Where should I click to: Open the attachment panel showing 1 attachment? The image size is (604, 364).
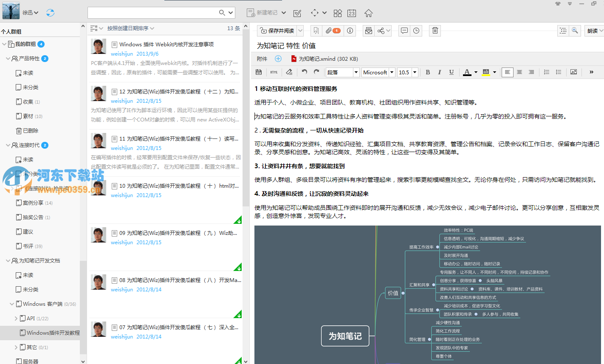point(333,30)
